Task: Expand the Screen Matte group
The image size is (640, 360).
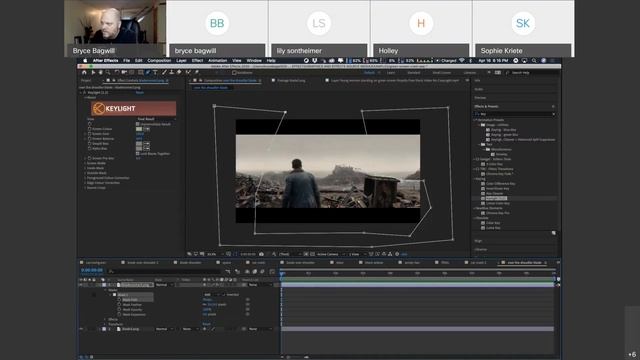Action: point(85,163)
